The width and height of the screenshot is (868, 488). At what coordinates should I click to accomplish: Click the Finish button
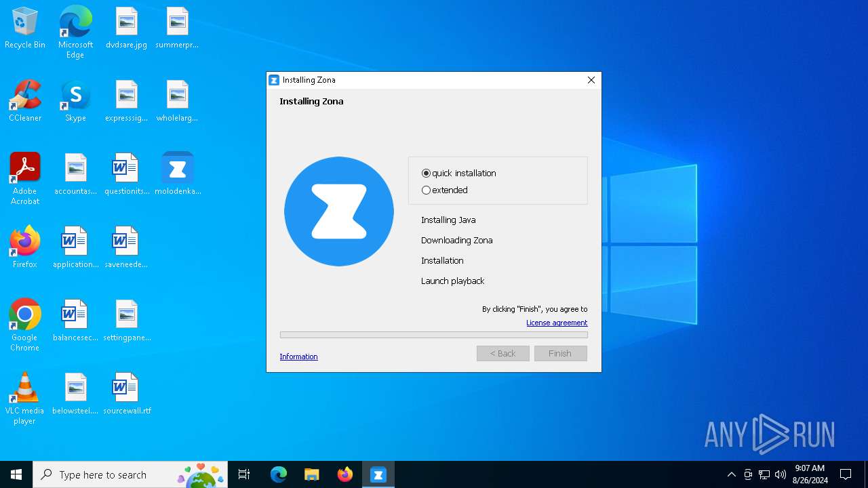tap(560, 353)
